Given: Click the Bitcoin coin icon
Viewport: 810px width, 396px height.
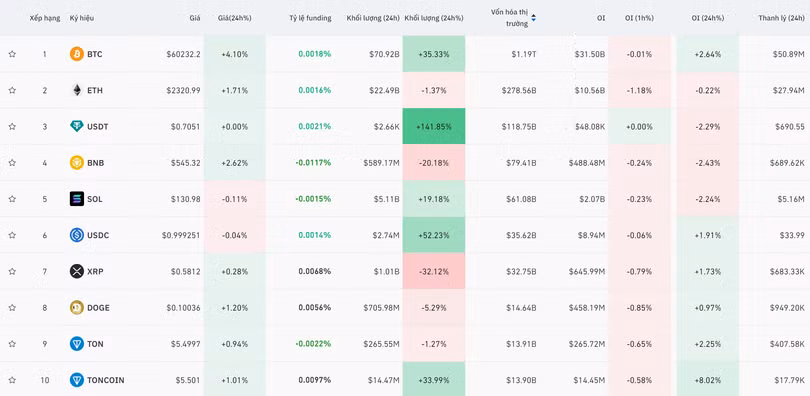Looking at the screenshot, I should (76, 54).
